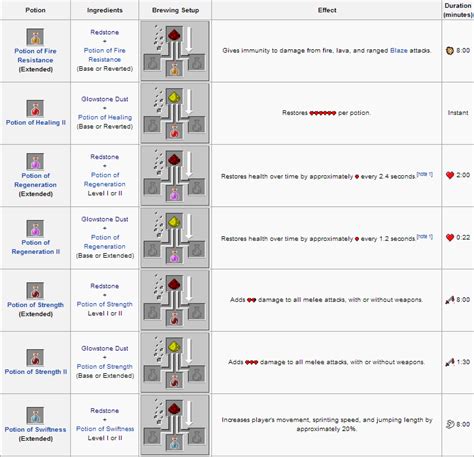Click the sword icon next to 1:30 duration
This screenshot has height=457, width=474.
[450, 362]
